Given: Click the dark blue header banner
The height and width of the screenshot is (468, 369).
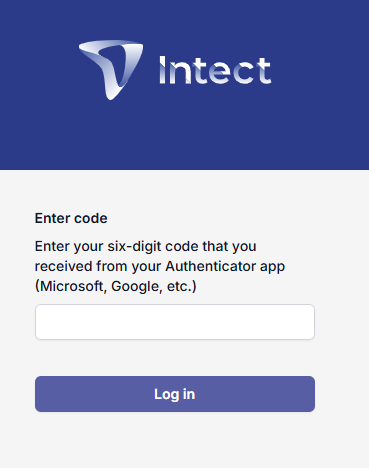Looking at the screenshot, I should click(184, 85).
